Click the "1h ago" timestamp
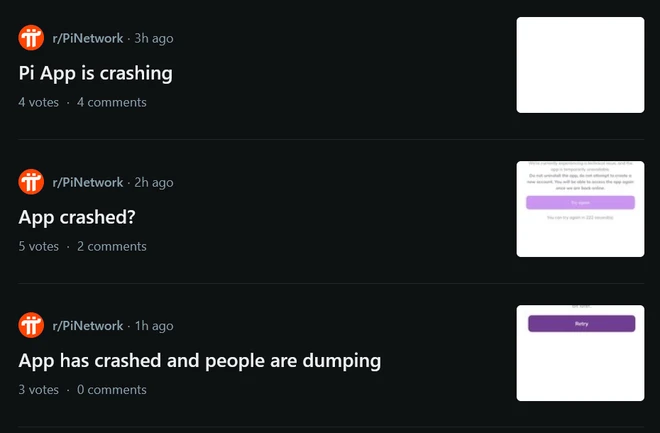Image resolution: width=660 pixels, height=433 pixels. [154, 326]
